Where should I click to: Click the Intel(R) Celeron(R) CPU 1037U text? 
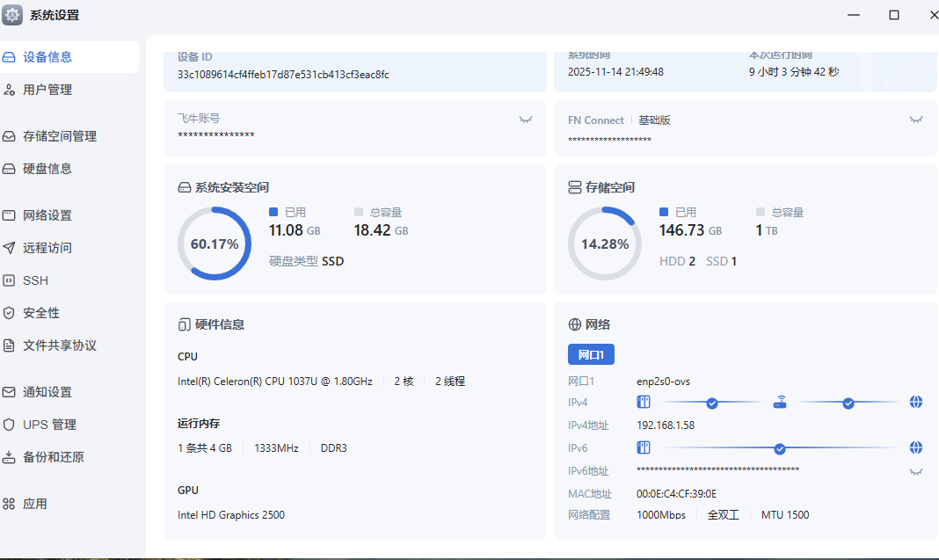pos(275,382)
